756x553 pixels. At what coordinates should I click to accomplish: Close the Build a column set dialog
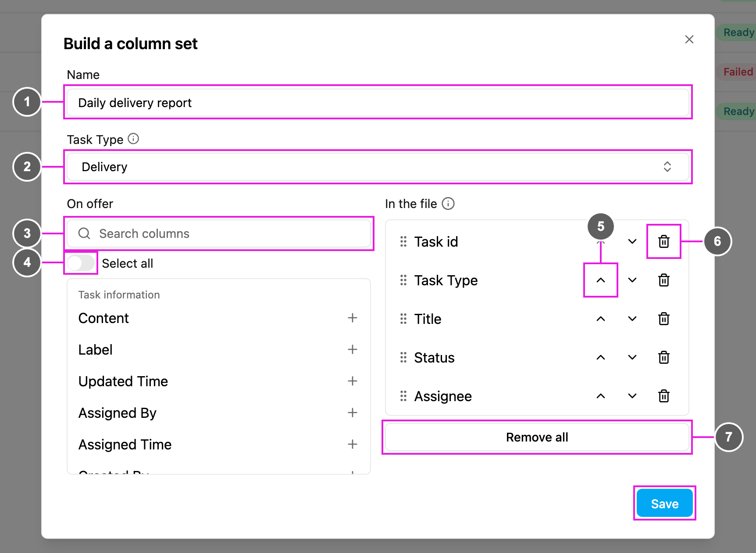pos(689,39)
